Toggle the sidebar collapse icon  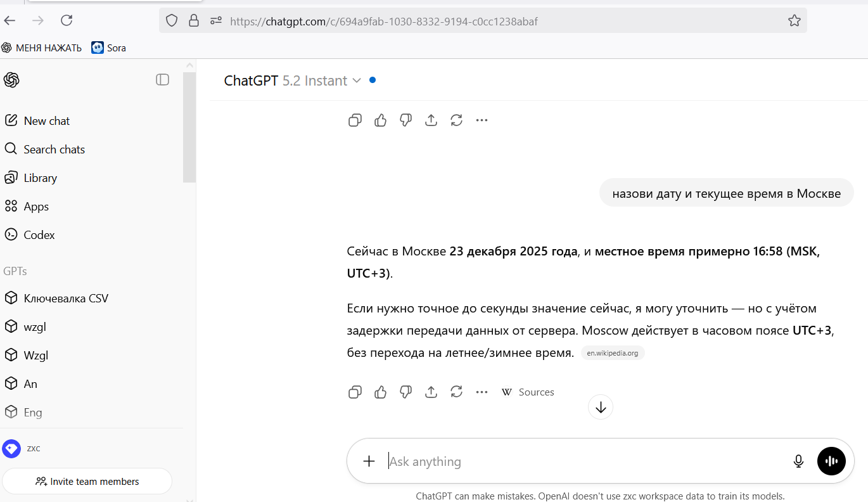coord(163,80)
